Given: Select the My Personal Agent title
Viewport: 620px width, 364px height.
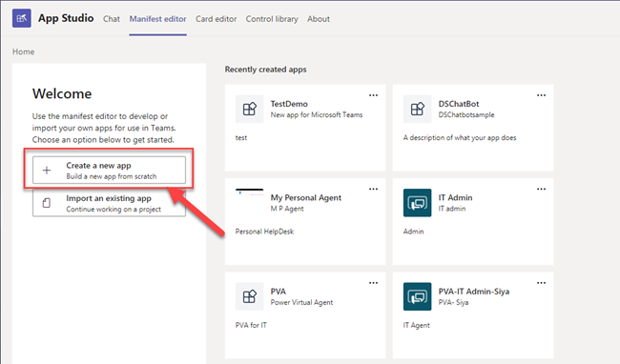Looking at the screenshot, I should 306,198.
